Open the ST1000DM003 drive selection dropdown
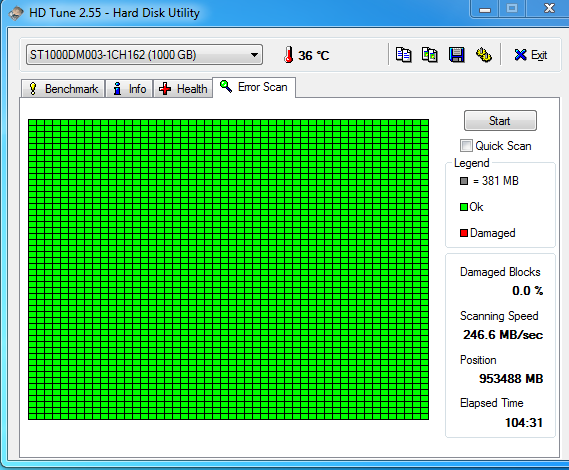This screenshot has height=470, width=569. pyautogui.click(x=144, y=55)
